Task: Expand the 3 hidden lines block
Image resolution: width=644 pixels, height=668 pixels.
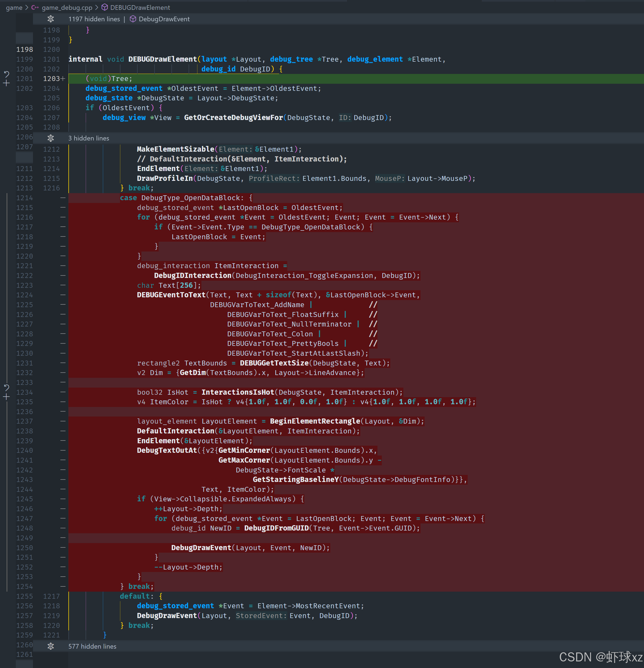Action: click(x=51, y=138)
